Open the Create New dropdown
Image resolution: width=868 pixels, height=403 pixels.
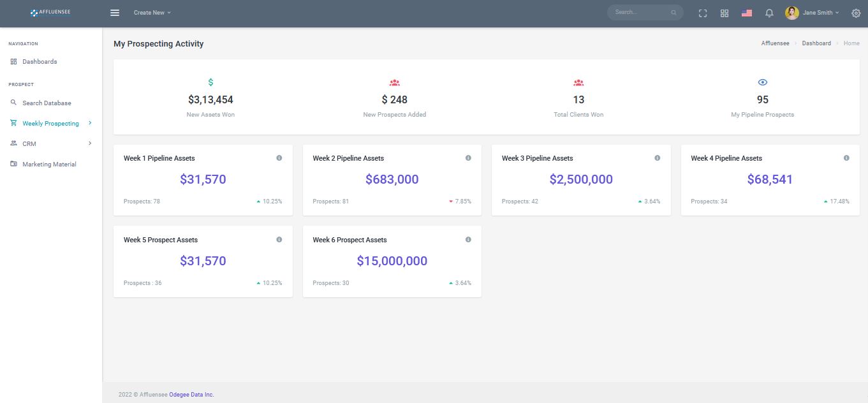tap(152, 13)
